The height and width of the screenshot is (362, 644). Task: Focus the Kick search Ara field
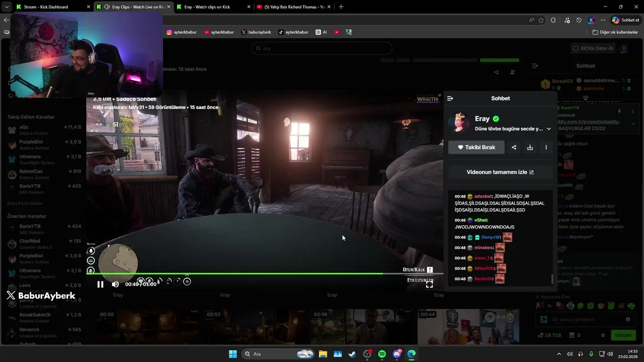(322, 48)
